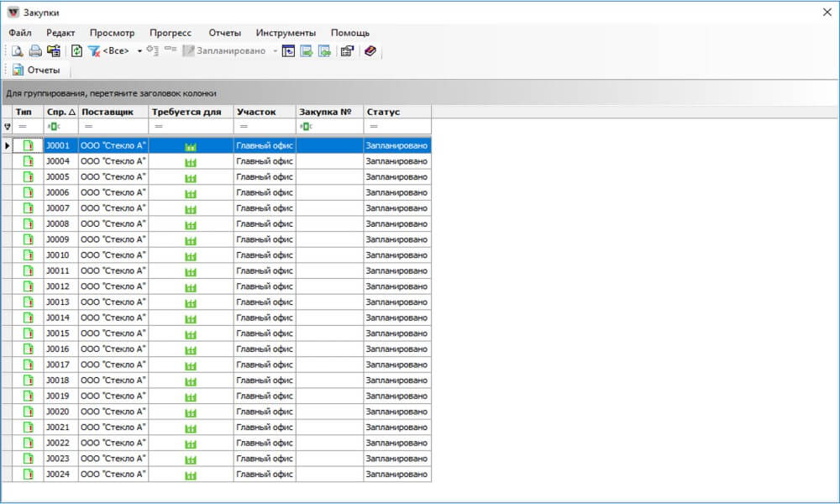840x504 pixels.
Task: Open the Отчеты menu in menu bar
Action: click(x=224, y=33)
